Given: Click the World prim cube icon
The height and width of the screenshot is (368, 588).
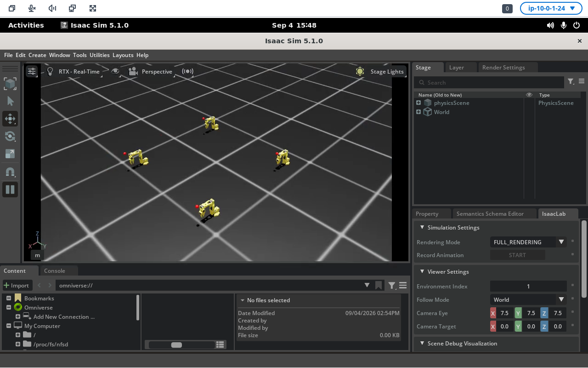Looking at the screenshot, I should point(427,112).
